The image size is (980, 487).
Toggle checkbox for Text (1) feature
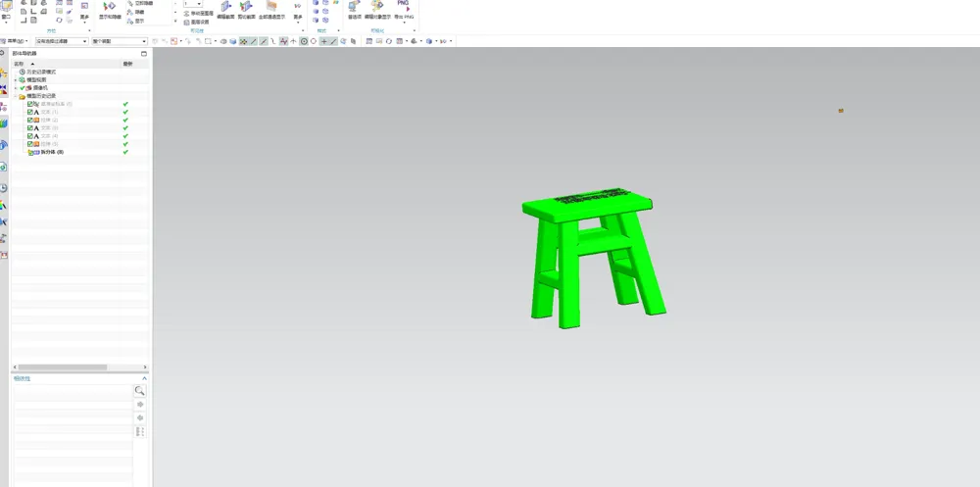click(29, 112)
